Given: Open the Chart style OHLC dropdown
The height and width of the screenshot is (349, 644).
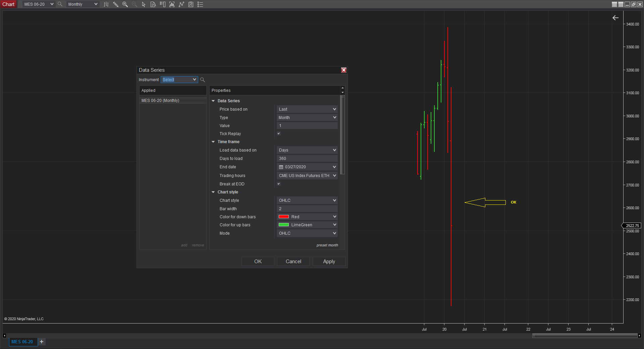Looking at the screenshot, I should (307, 200).
